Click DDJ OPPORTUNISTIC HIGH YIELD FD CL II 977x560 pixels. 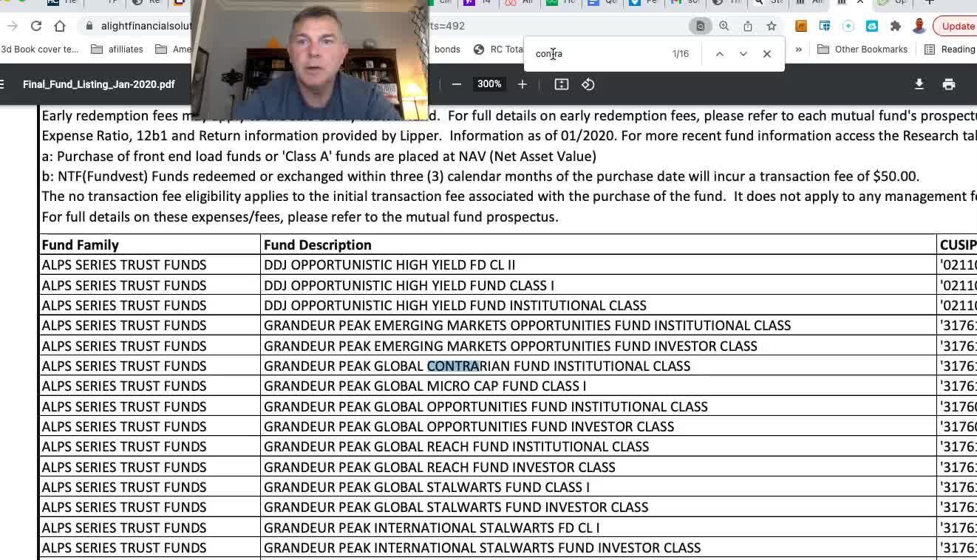click(x=389, y=264)
